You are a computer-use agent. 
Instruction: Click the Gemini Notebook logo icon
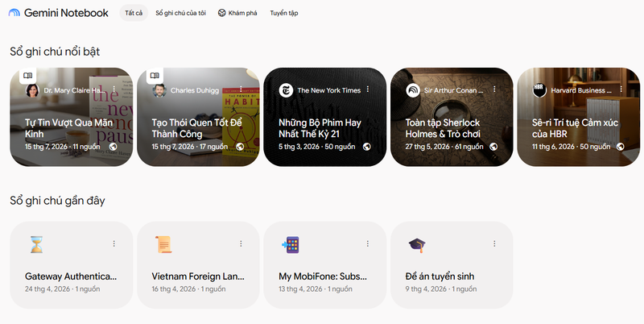(14, 13)
